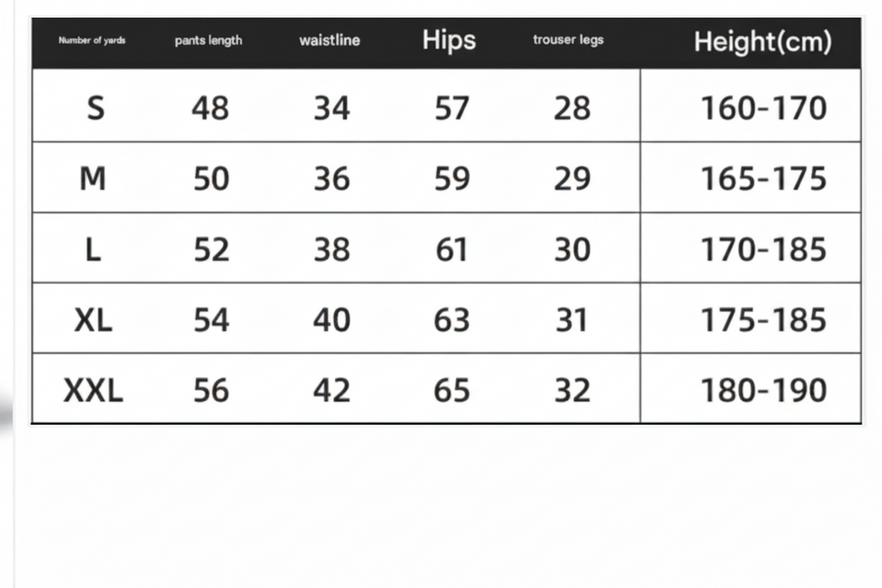Click the 170-185 height value
The height and width of the screenshot is (588, 882).
pos(764,250)
